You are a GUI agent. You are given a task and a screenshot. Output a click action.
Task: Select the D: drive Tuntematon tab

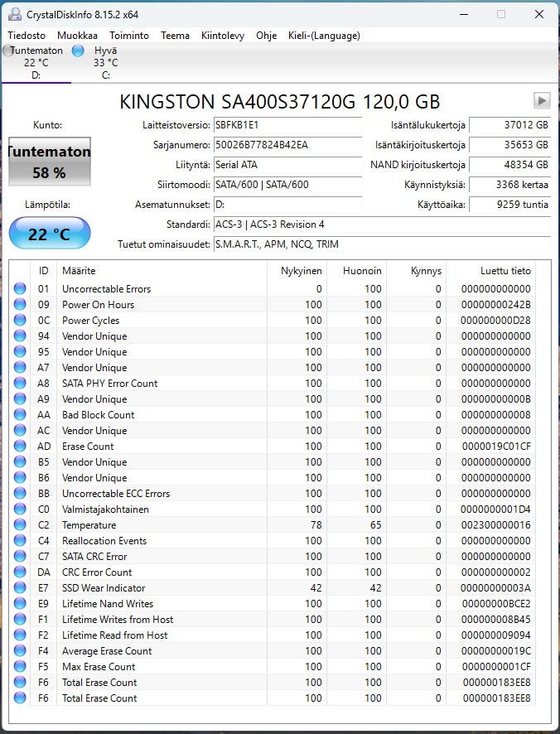coord(36,63)
